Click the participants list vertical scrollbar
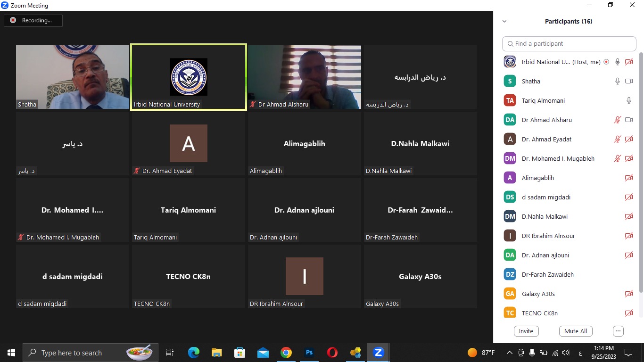Screen dimensions: 644x362 coord(641,189)
